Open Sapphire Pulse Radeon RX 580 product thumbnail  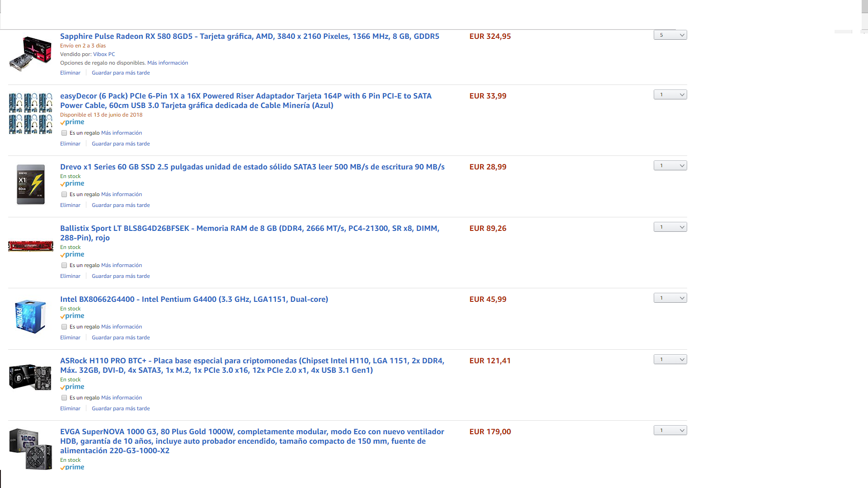(30, 54)
